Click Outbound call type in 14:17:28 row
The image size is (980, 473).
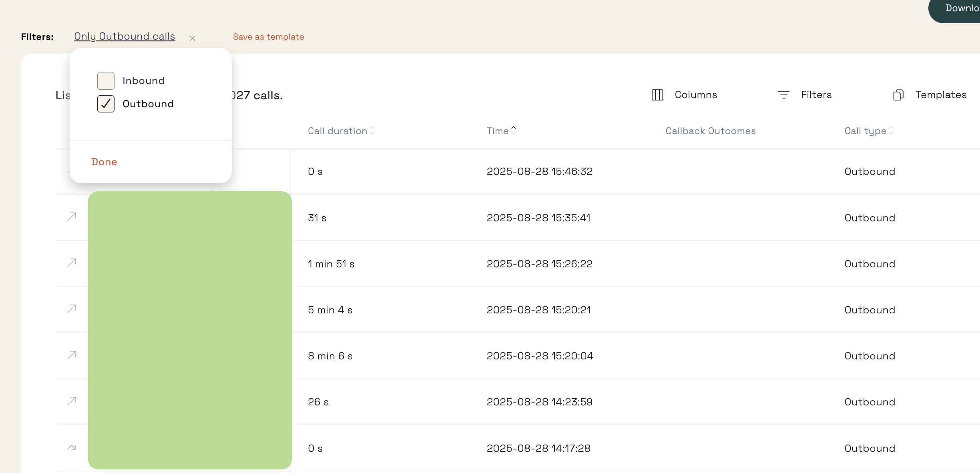coord(870,449)
